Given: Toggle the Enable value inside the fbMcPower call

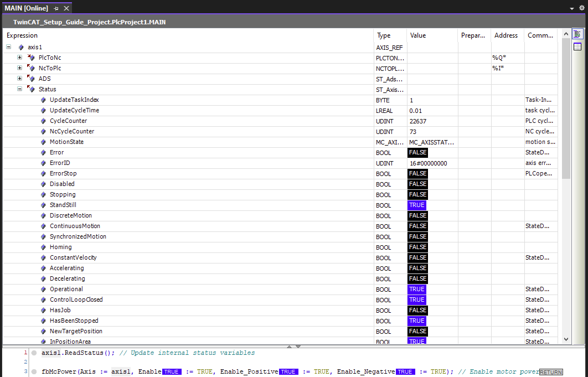Looking at the screenshot, I should tap(171, 371).
